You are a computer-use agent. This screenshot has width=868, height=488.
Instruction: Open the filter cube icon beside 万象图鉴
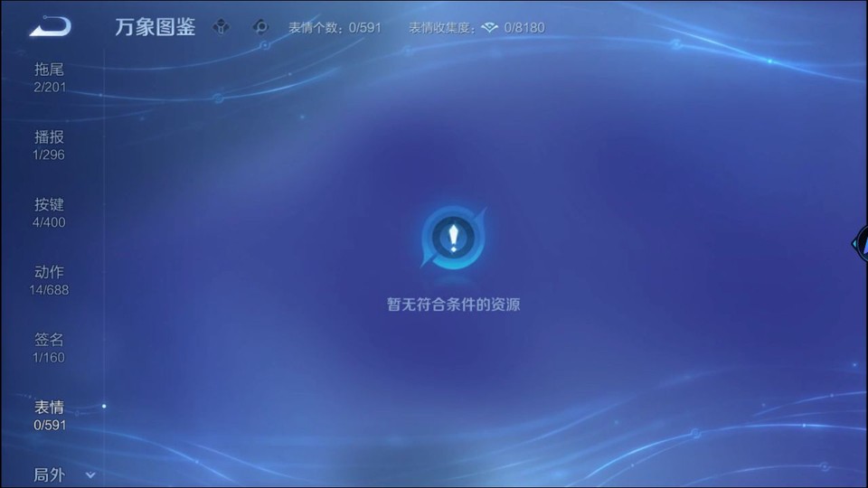(x=222, y=26)
